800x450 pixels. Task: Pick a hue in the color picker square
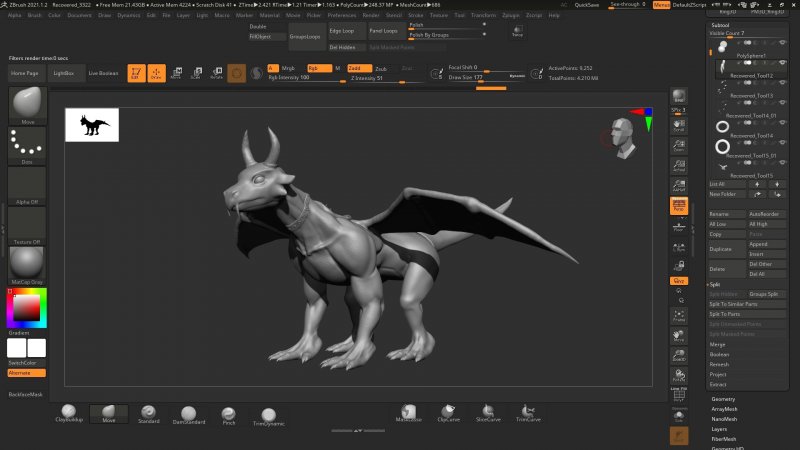[27, 308]
